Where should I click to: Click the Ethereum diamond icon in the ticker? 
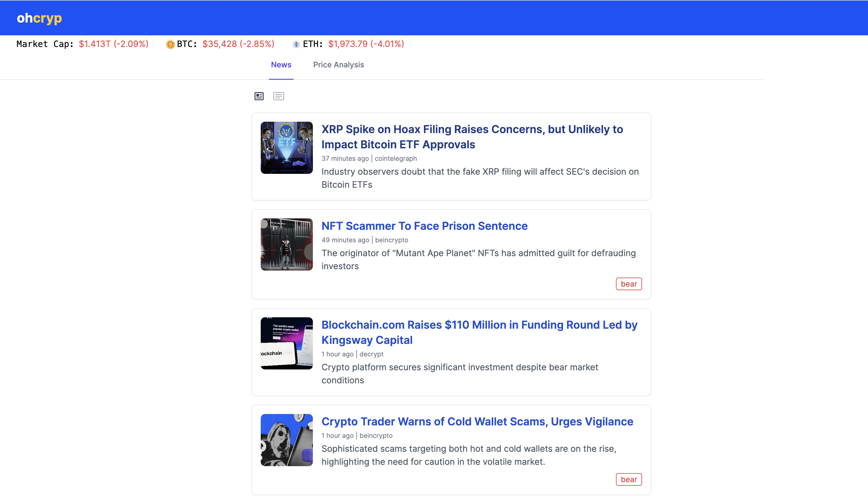click(296, 45)
